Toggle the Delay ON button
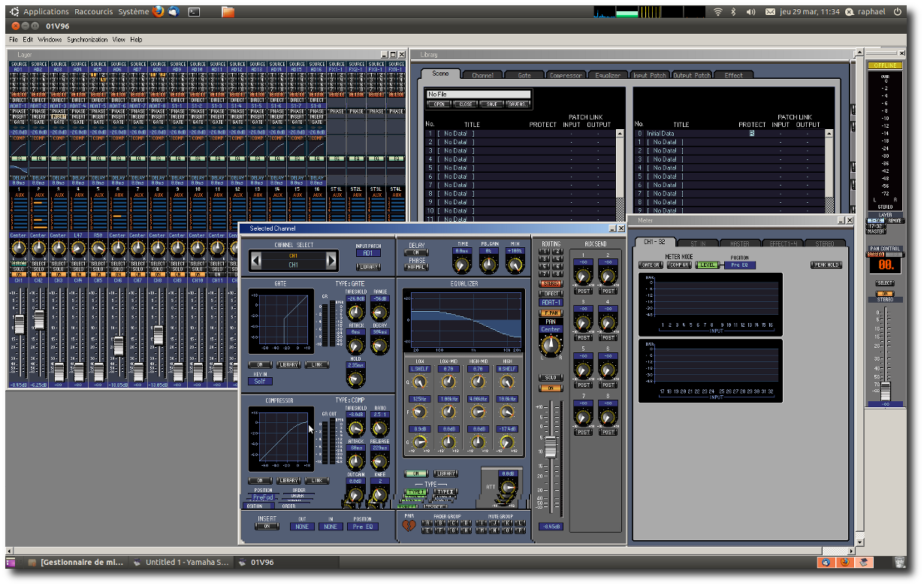This screenshot has height=586, width=924. click(416, 252)
